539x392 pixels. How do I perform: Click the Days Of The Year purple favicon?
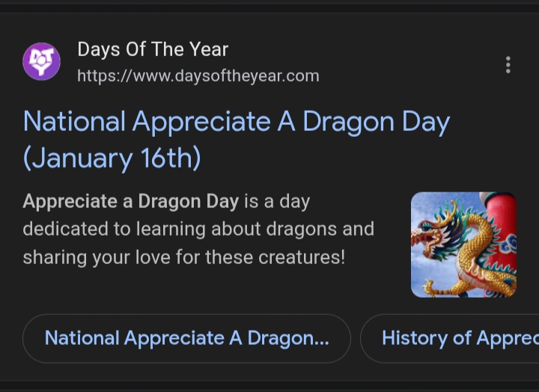(42, 61)
